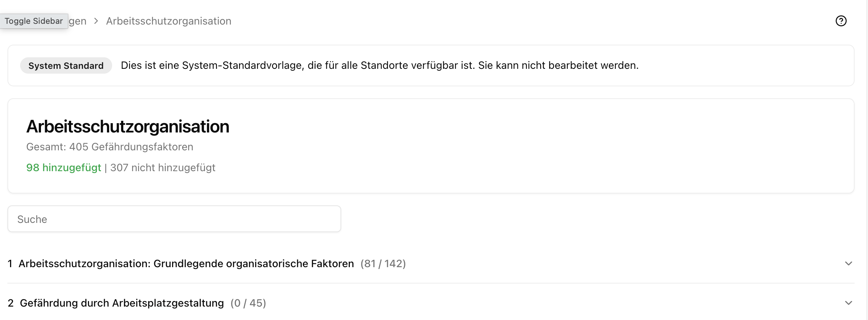
Task: Select the '307 nicht hinzugefügt' text
Action: [x=163, y=167]
